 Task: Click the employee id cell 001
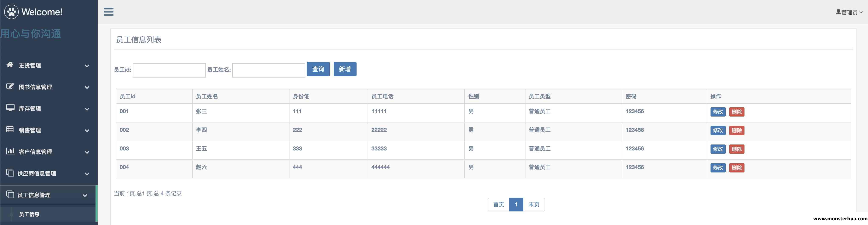(x=154, y=113)
